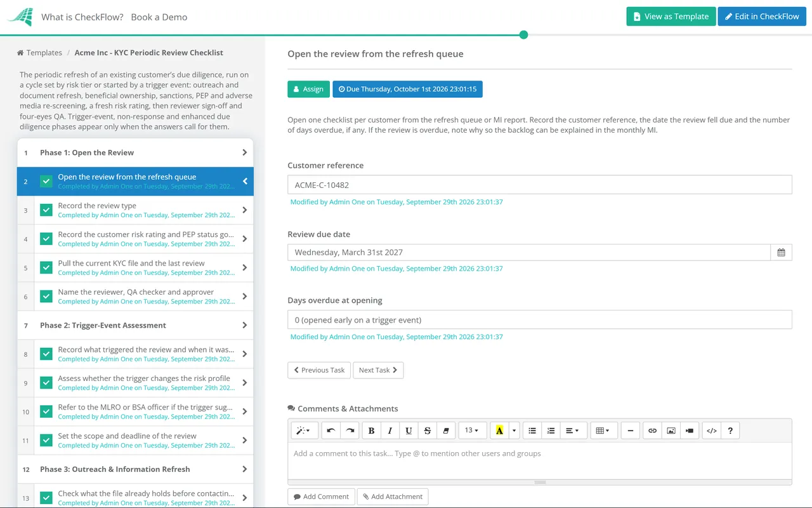Open the paragraph alignment dropdown

point(573,431)
